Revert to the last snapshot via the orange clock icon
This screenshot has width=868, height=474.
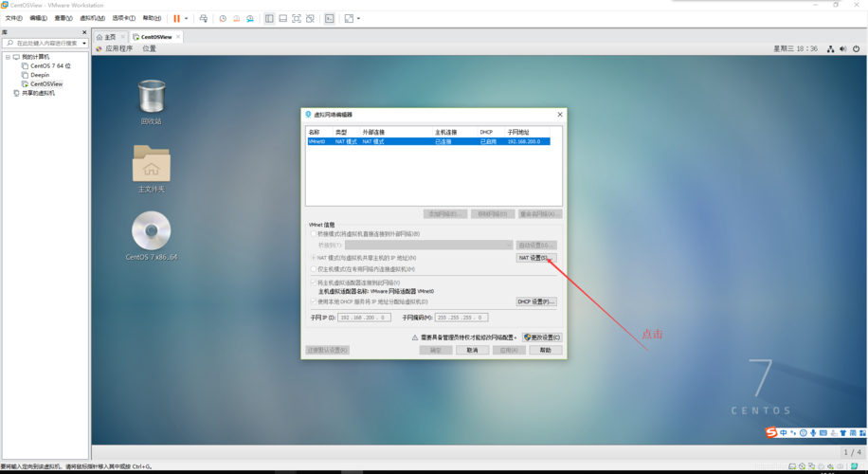236,18
